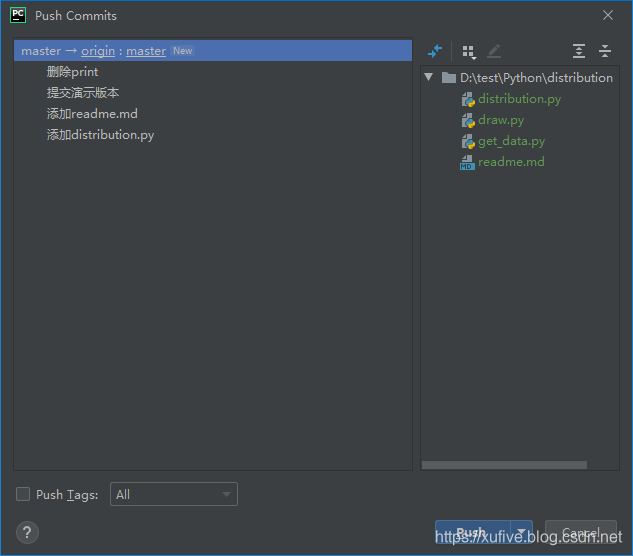Select the commit '添加readme.md'
Viewport: 633px width, 556px height.
pos(92,114)
